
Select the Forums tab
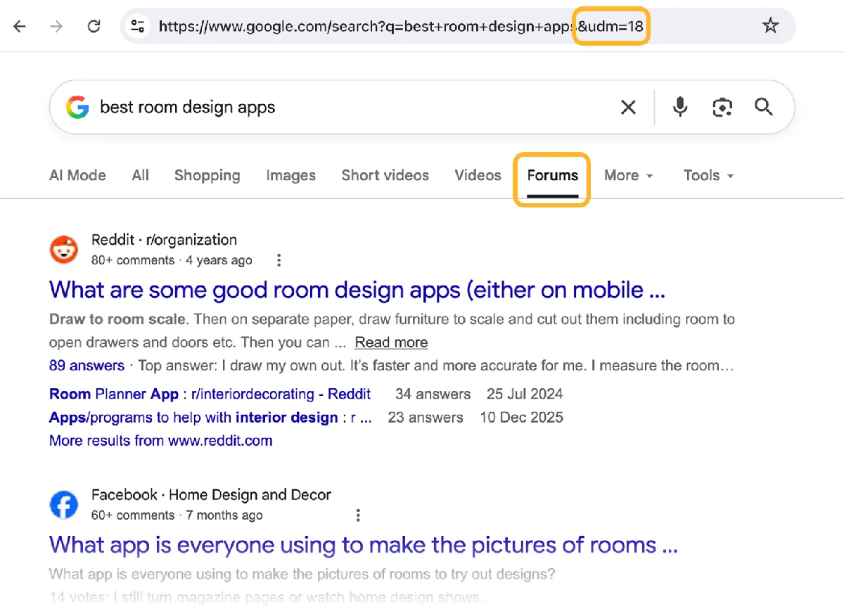pyautogui.click(x=553, y=176)
